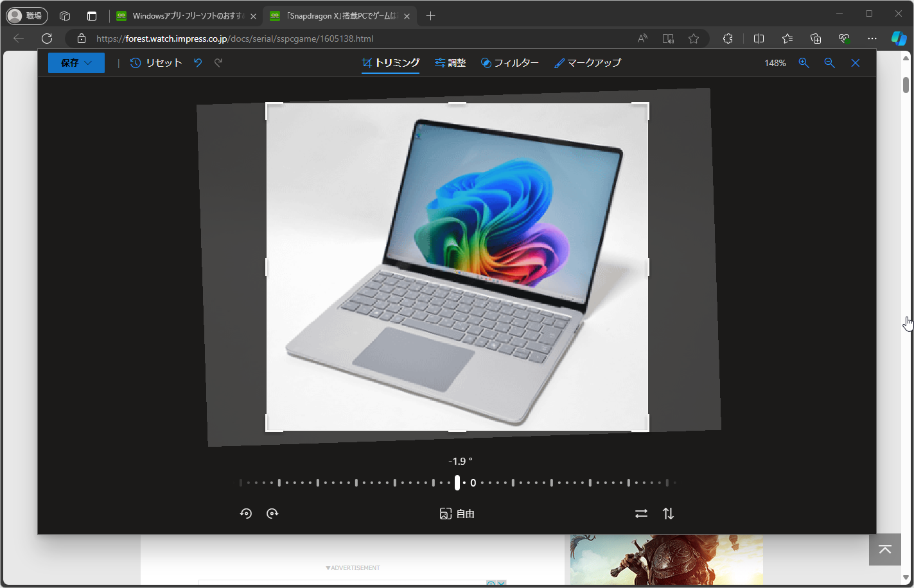Go back to the previous page
This screenshot has height=588, width=914.
point(19,39)
